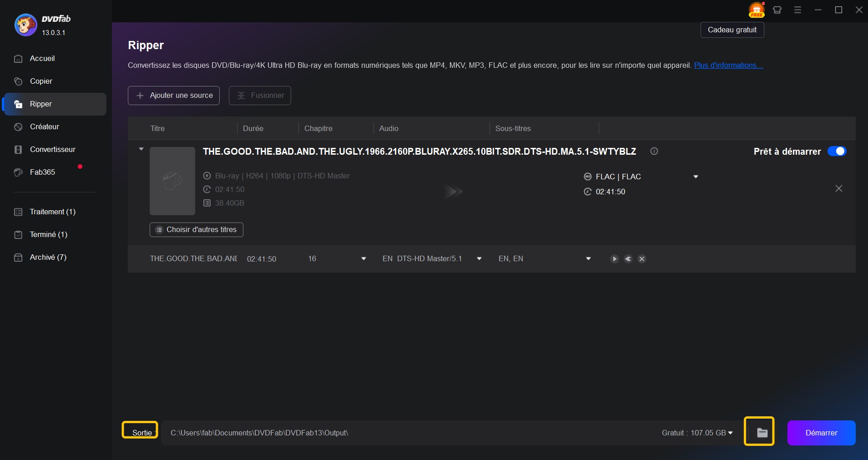Collapse the movie title entry arrow

coord(141,149)
